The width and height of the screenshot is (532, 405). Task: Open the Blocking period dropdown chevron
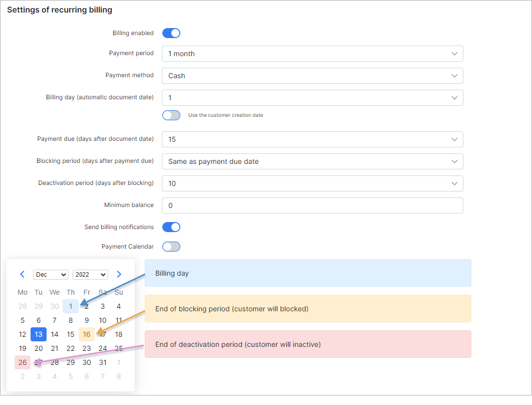455,161
